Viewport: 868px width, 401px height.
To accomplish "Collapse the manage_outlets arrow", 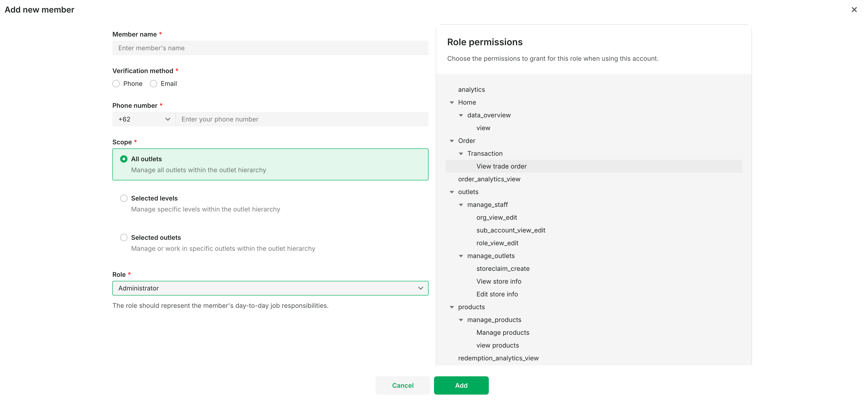I will (461, 256).
